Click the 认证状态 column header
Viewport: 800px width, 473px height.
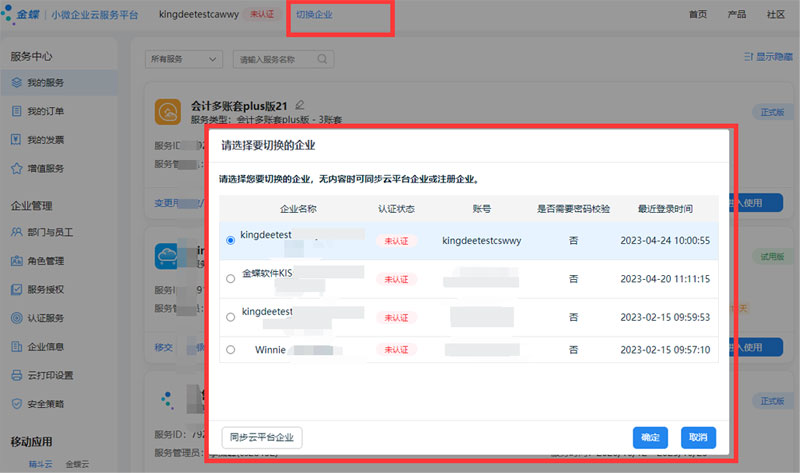(x=396, y=208)
